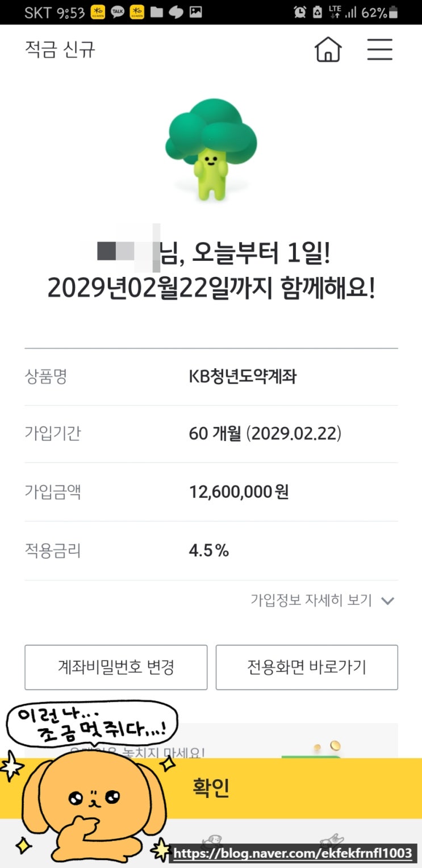This screenshot has width=422, height=868.
Task: Tap the folder icon in status bar
Action: click(x=157, y=12)
